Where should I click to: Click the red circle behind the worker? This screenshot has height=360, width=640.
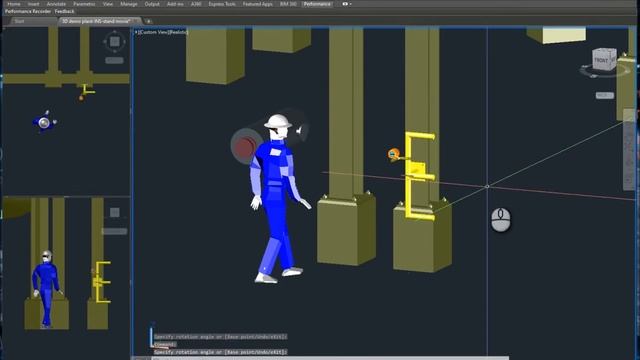point(244,147)
